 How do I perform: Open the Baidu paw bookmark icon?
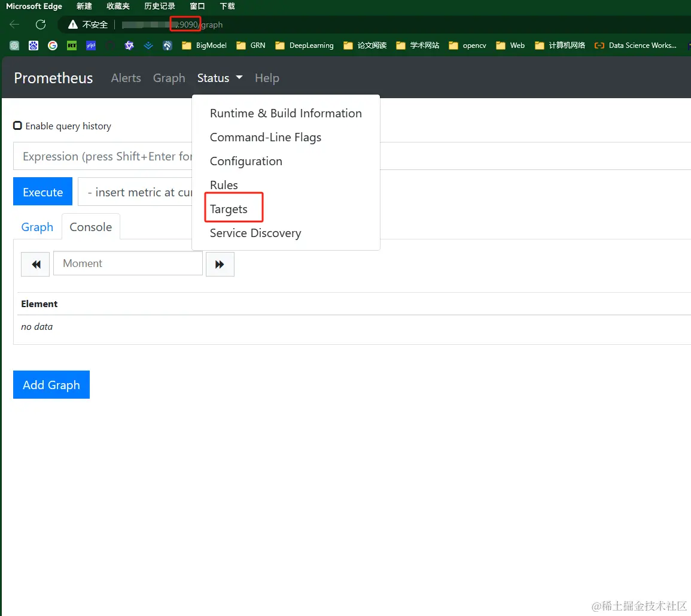(34, 45)
